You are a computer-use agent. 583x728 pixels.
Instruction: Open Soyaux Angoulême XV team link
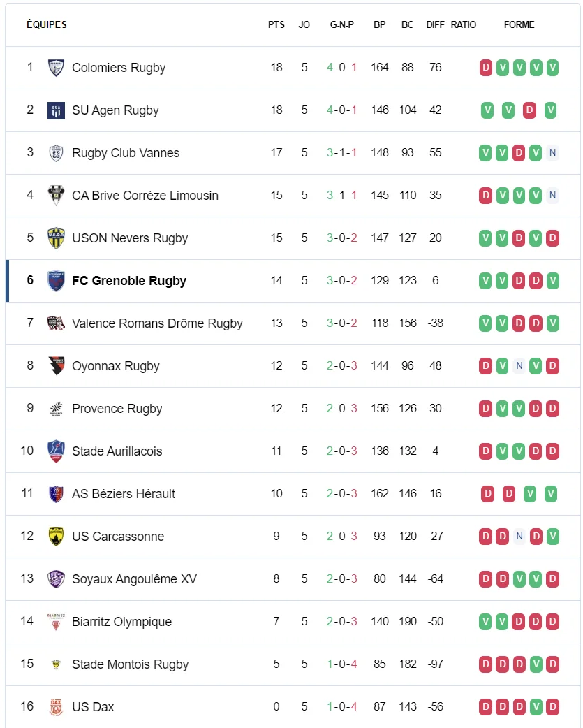coord(134,579)
